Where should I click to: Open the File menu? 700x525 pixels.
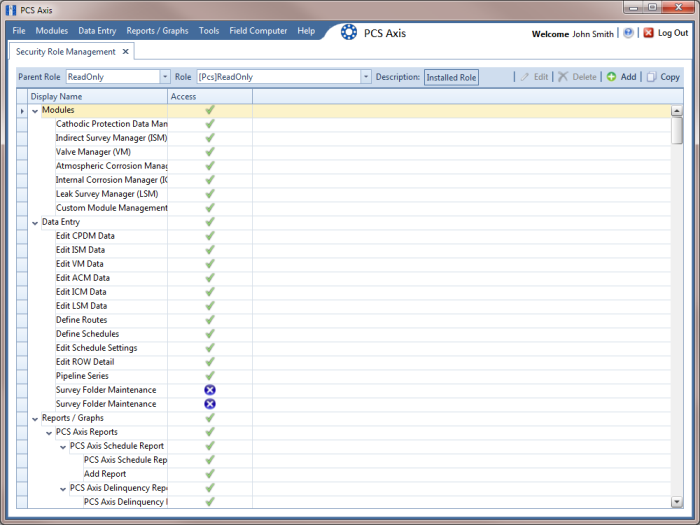[19, 31]
